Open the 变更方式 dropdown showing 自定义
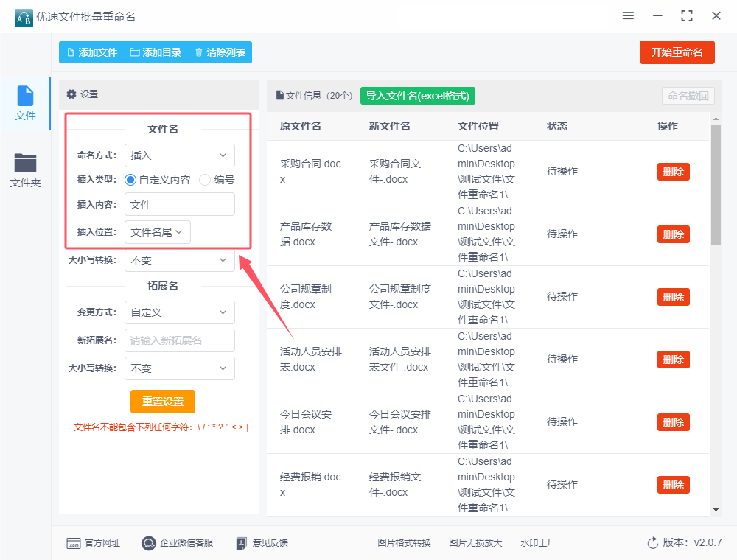The height and width of the screenshot is (560, 737). click(x=180, y=312)
